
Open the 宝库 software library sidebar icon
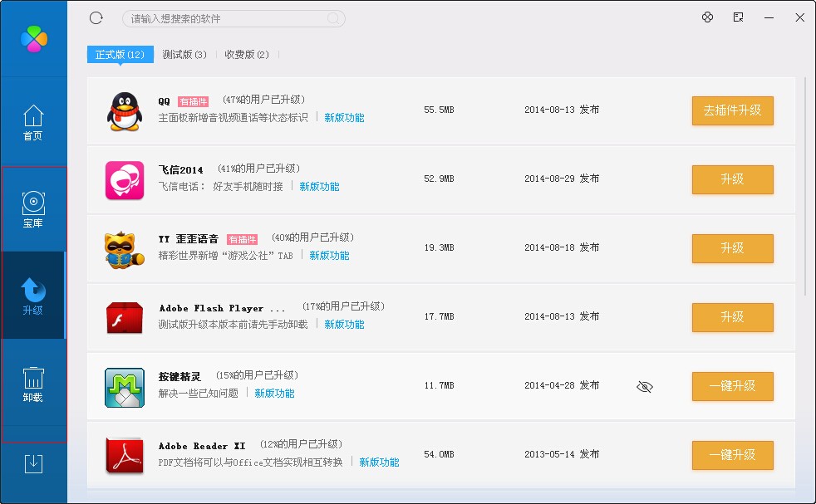[33, 208]
